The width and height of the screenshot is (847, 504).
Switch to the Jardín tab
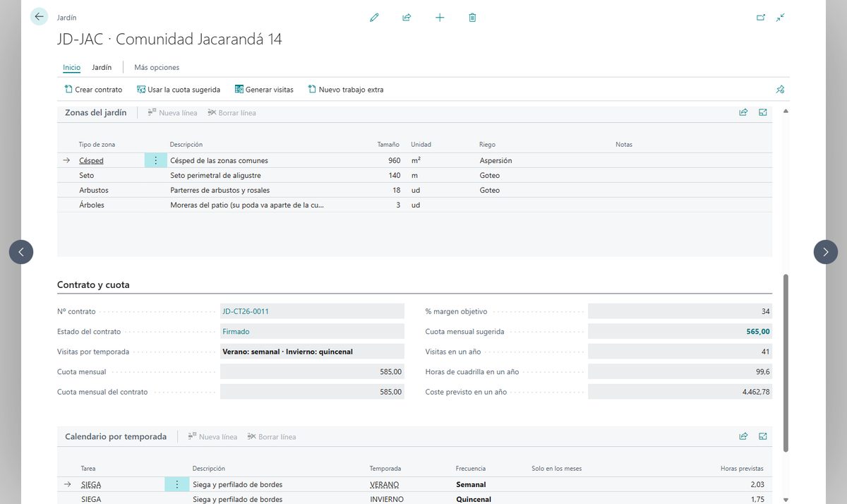[102, 67]
